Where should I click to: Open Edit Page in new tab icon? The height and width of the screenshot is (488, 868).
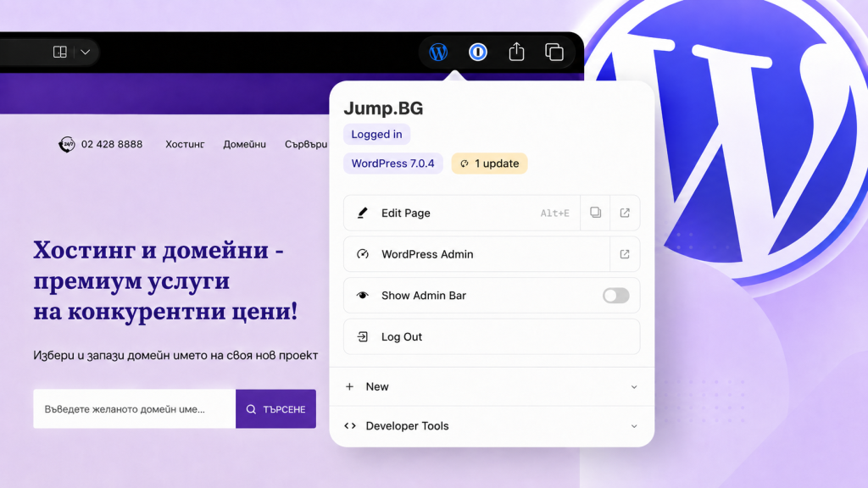[625, 213]
